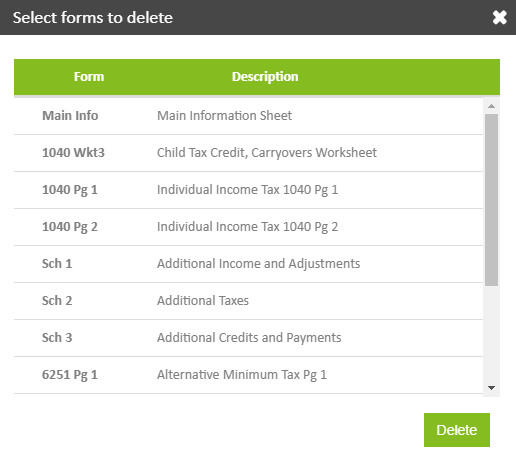516x471 pixels.
Task: Select Additional Income and Adjustments description
Action: [258, 264]
